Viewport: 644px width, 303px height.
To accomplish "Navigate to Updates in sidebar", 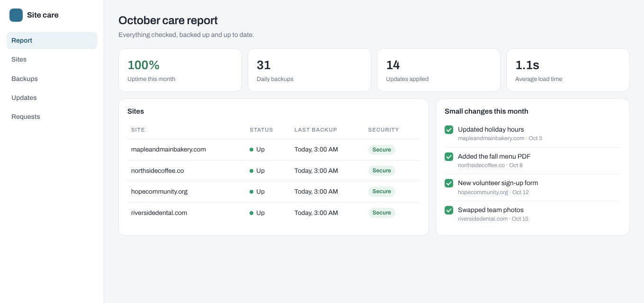I will (52, 98).
